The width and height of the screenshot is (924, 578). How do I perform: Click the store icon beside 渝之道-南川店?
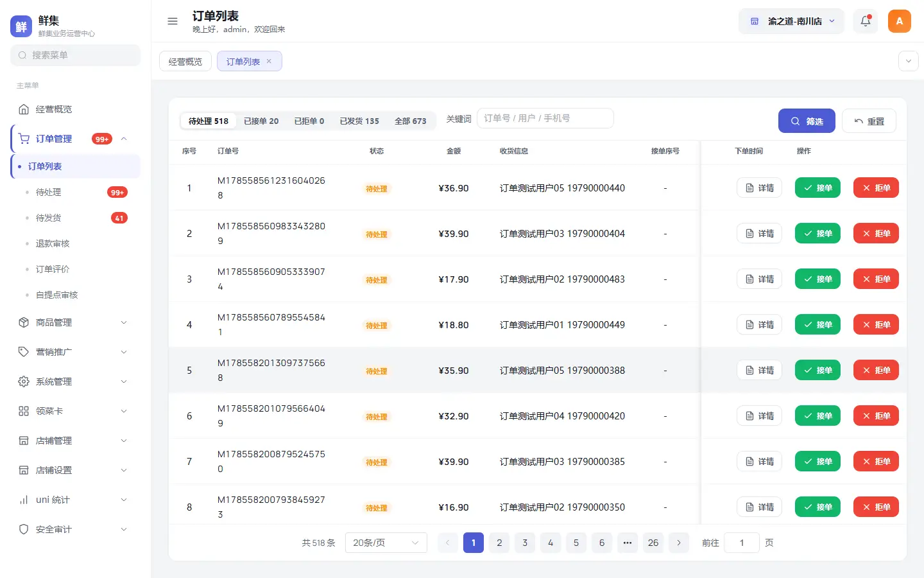point(755,21)
